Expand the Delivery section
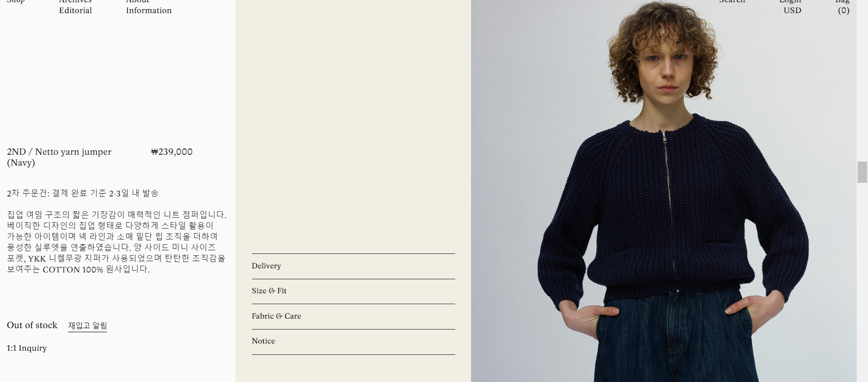The width and height of the screenshot is (868, 382). coord(353,266)
